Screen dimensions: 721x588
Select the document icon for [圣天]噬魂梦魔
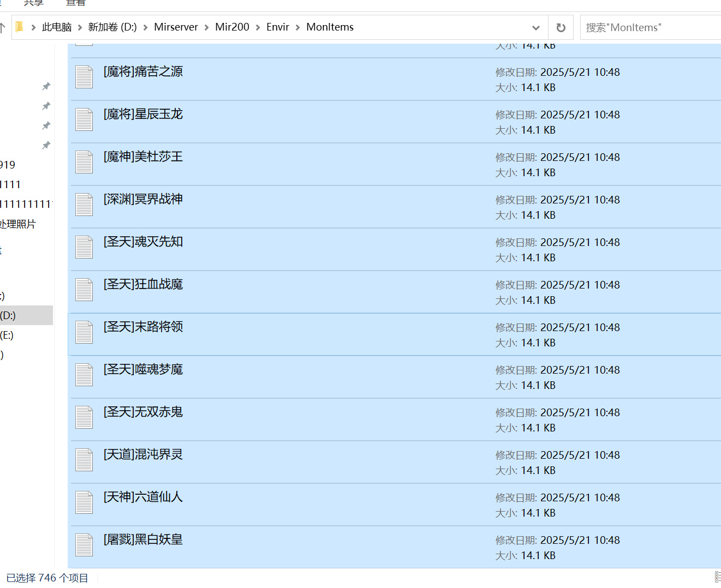(84, 375)
